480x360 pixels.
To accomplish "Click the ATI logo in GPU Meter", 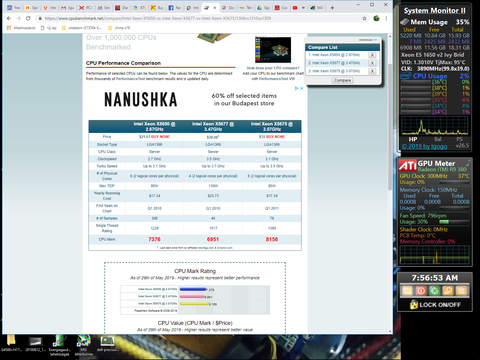I will [408, 165].
